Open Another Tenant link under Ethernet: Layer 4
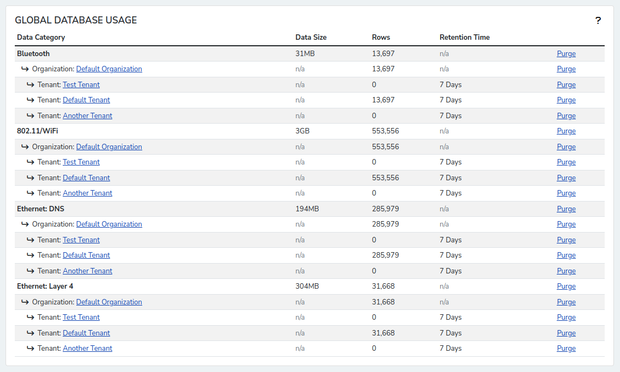Viewport: 620px width, 372px height. click(87, 348)
